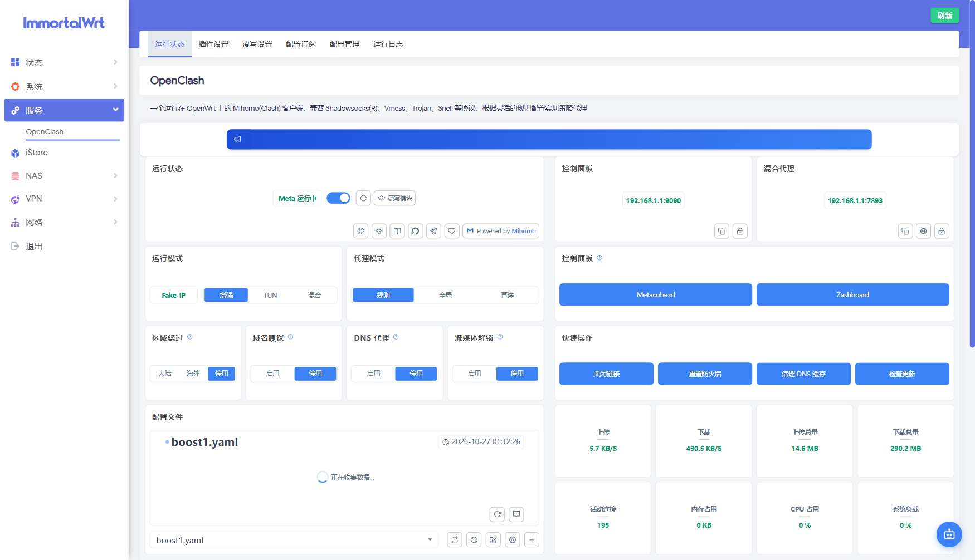Select 直连 proxy mode

[507, 295]
